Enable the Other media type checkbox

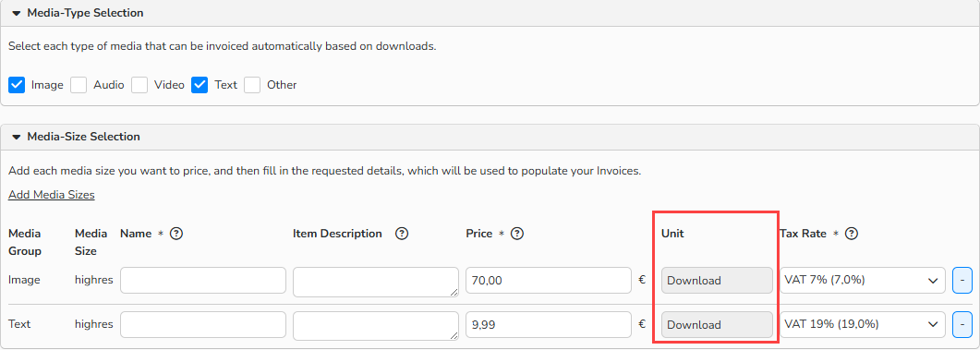tap(252, 85)
